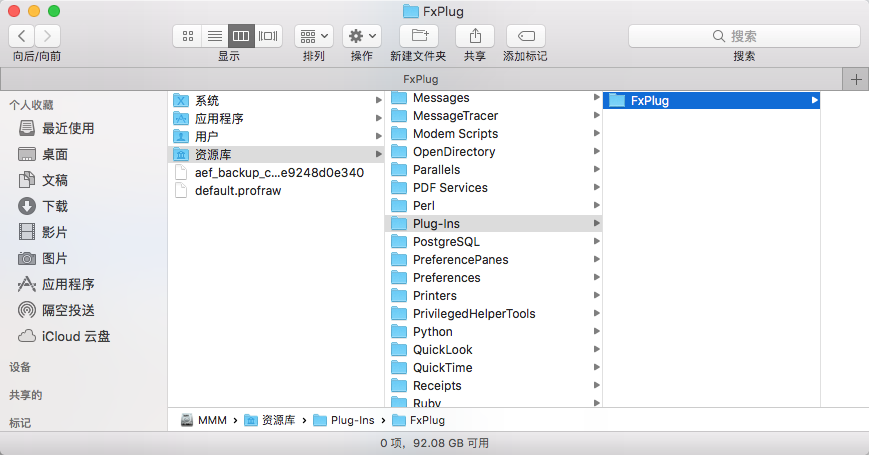Click the 共享的 sidebar section header
869x455 pixels.
(25, 395)
